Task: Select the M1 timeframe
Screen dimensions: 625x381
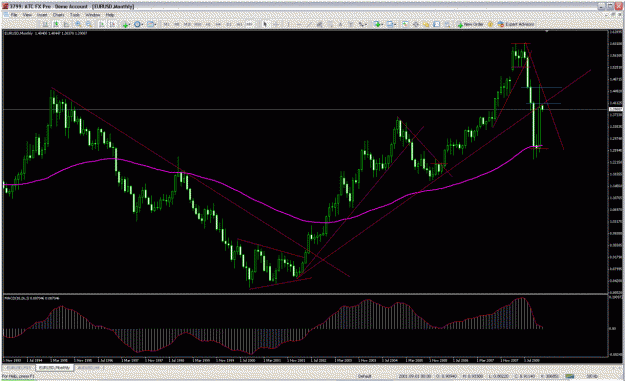Action: [x=167, y=24]
